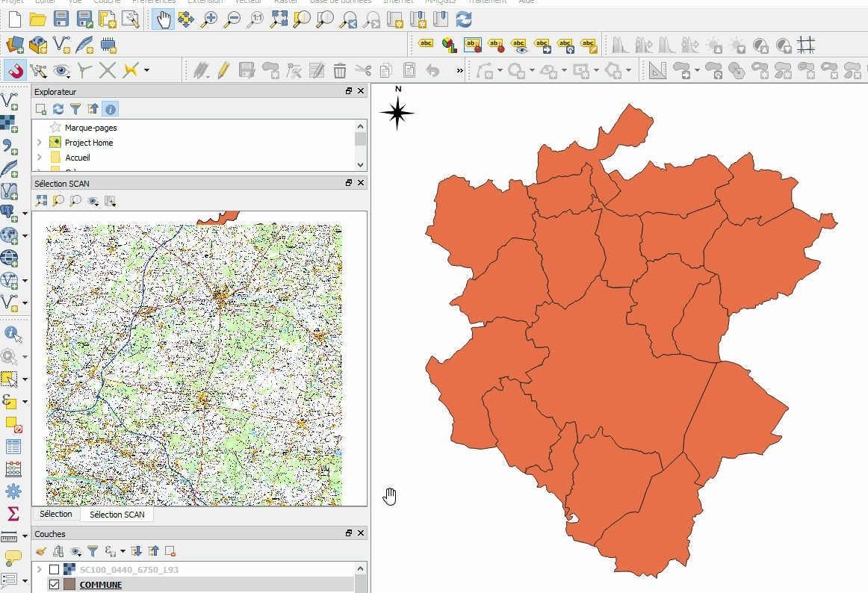Image resolution: width=868 pixels, height=593 pixels.
Task: Toggle the Explorateur properties widget
Action: point(110,109)
